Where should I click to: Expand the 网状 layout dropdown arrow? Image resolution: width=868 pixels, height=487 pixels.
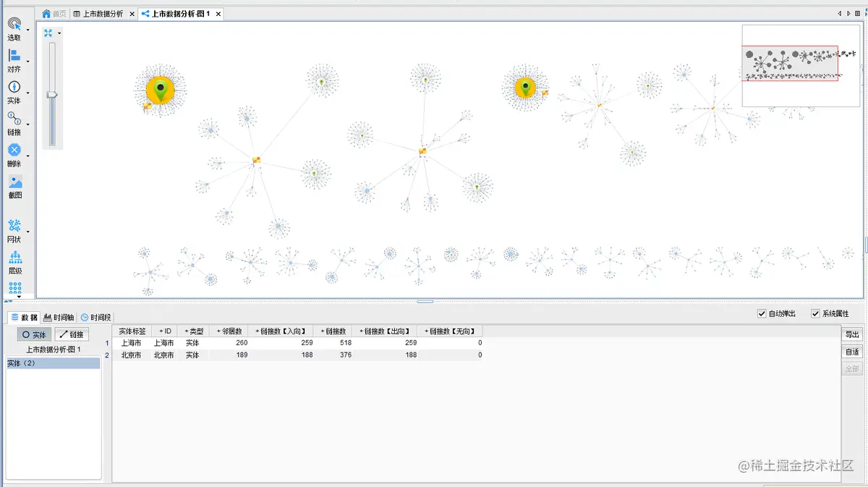28,232
